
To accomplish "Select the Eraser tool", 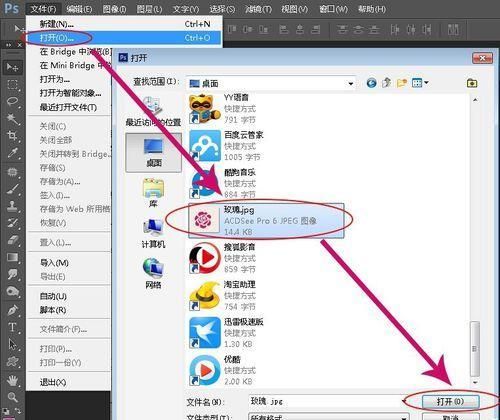I will (x=13, y=240).
